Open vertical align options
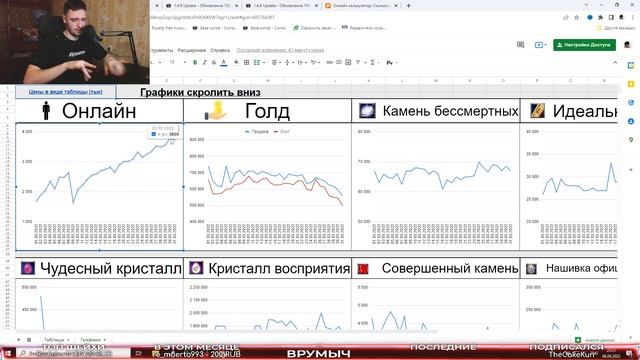640x360 pixels. pyautogui.click(x=288, y=62)
